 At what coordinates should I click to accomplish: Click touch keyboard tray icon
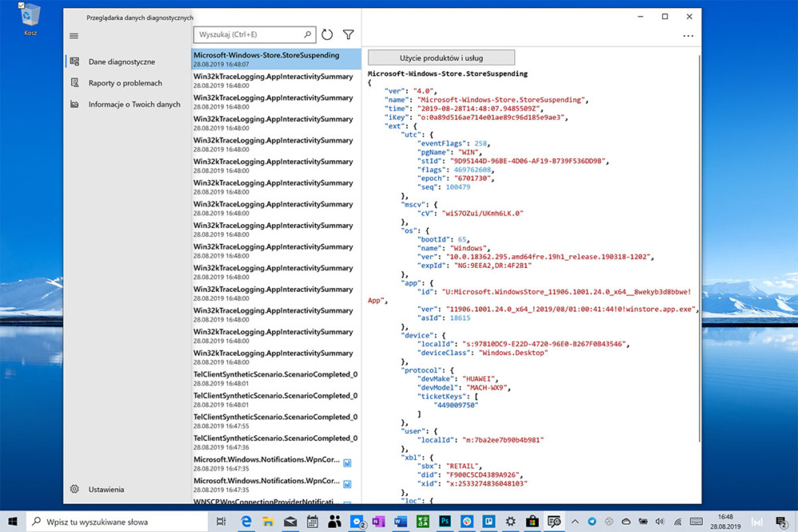click(696, 522)
